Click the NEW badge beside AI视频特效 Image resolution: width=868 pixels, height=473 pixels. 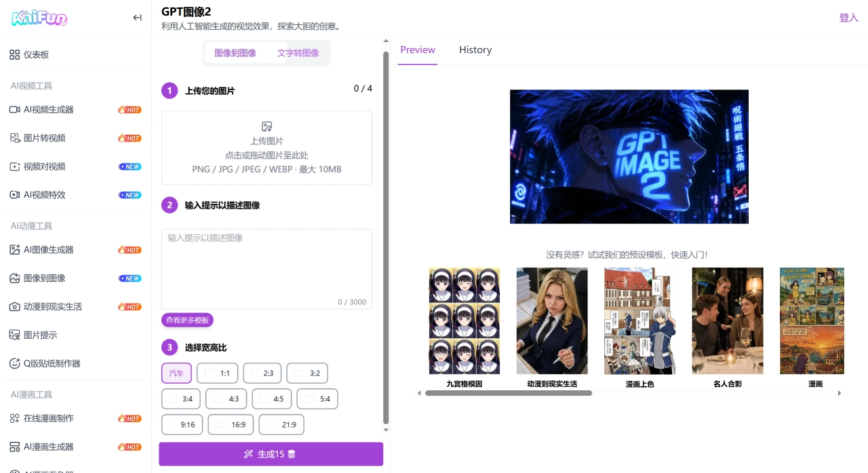coord(130,195)
